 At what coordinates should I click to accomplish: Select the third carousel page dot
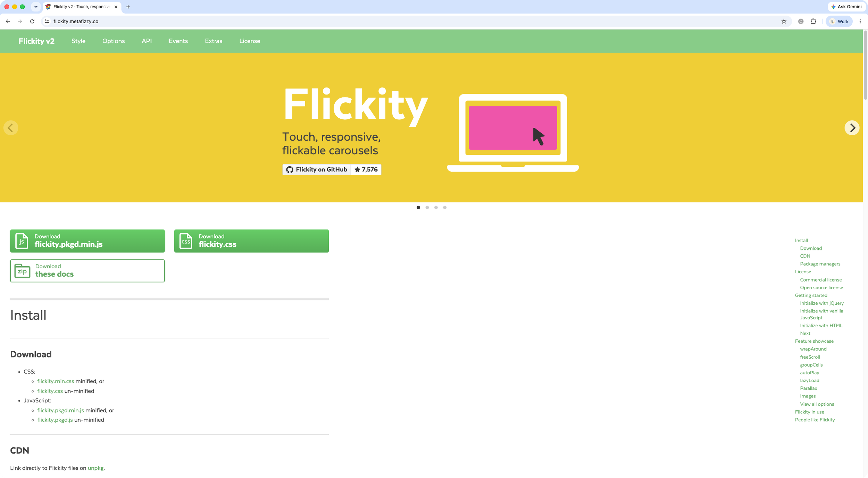(436, 208)
